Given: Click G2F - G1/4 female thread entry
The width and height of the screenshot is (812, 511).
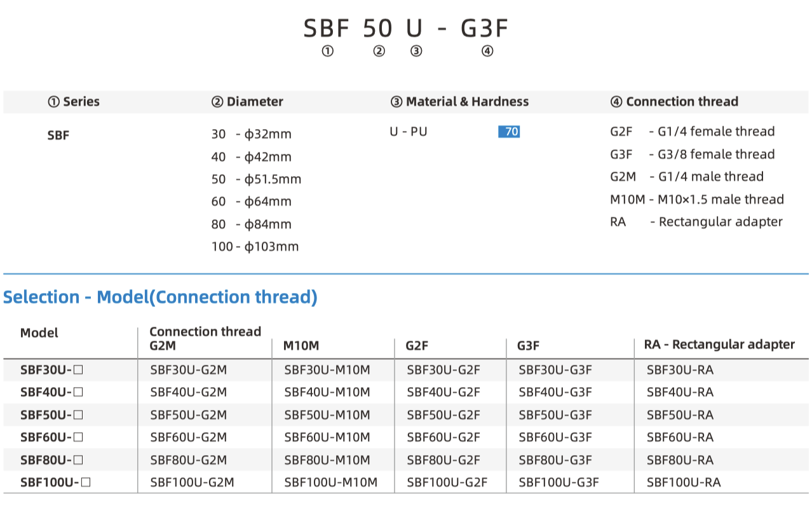Looking at the screenshot, I should pyautogui.click(x=693, y=132).
